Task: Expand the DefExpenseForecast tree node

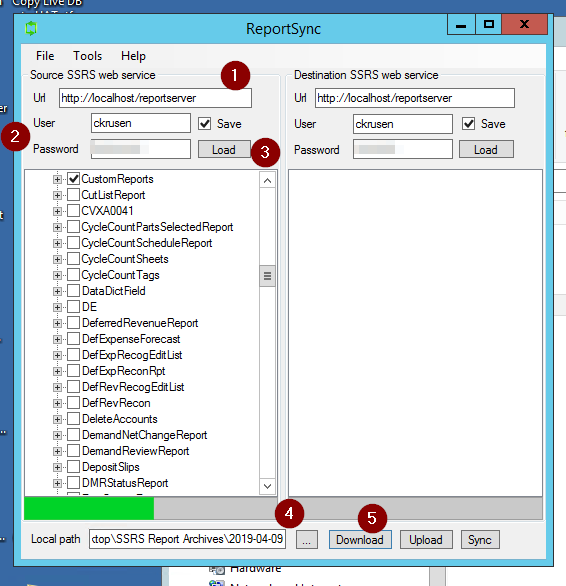Action: (x=57, y=339)
